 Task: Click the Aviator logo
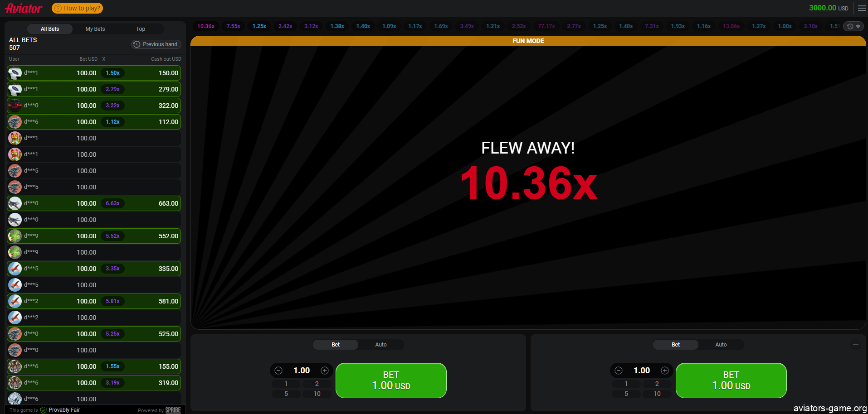[24, 8]
